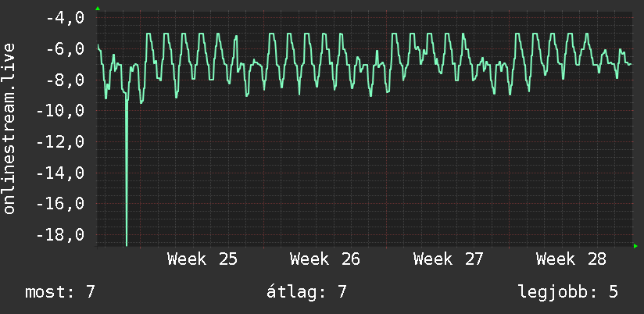Click the empty plot area below Week 27 data

[448, 173]
